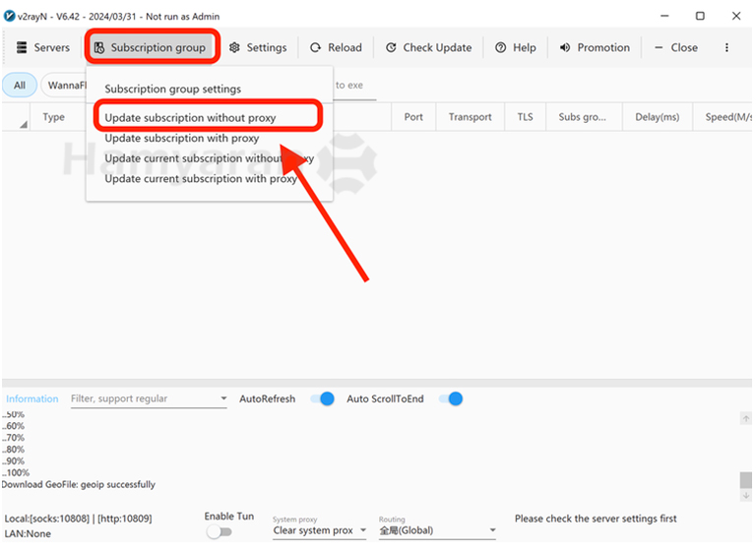Click the Promotion speaker icon
Screen dimensions: 756x551
tap(565, 47)
